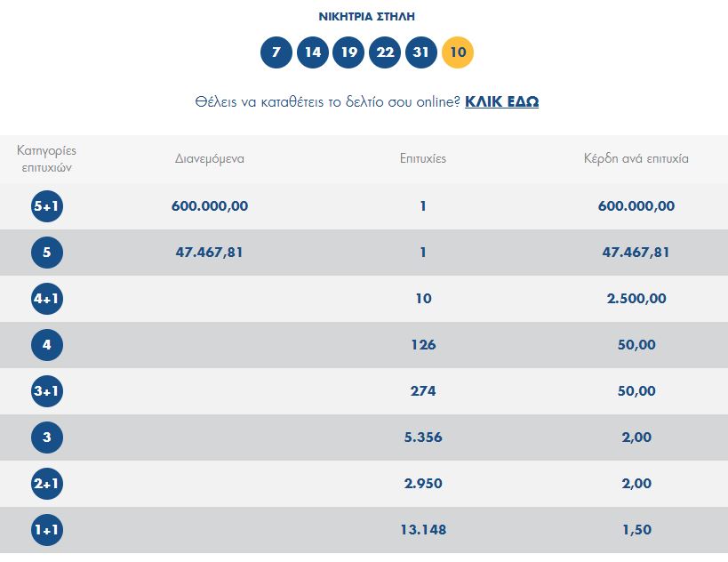The width and height of the screenshot is (728, 562).
Task: Select the 1+1 category badge
Action: click(x=47, y=529)
